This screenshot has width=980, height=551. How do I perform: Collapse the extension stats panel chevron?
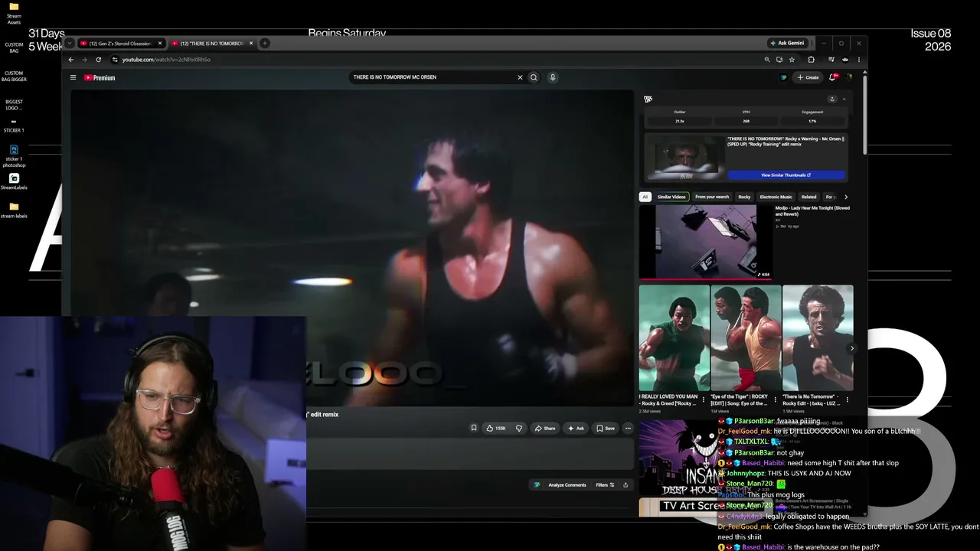coord(844,99)
